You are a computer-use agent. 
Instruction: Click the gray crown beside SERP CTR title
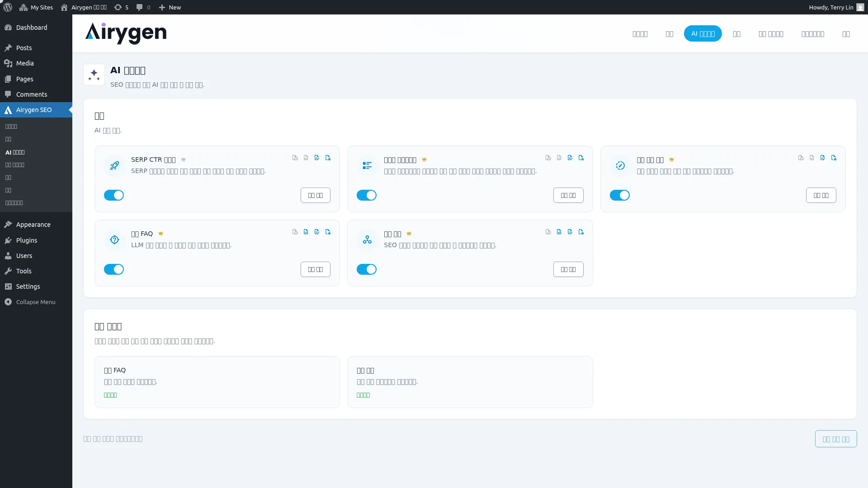point(183,160)
